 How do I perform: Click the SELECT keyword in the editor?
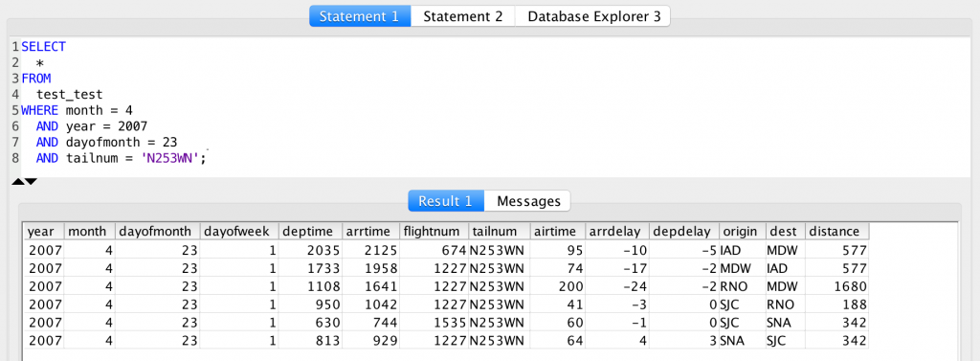pyautogui.click(x=43, y=46)
